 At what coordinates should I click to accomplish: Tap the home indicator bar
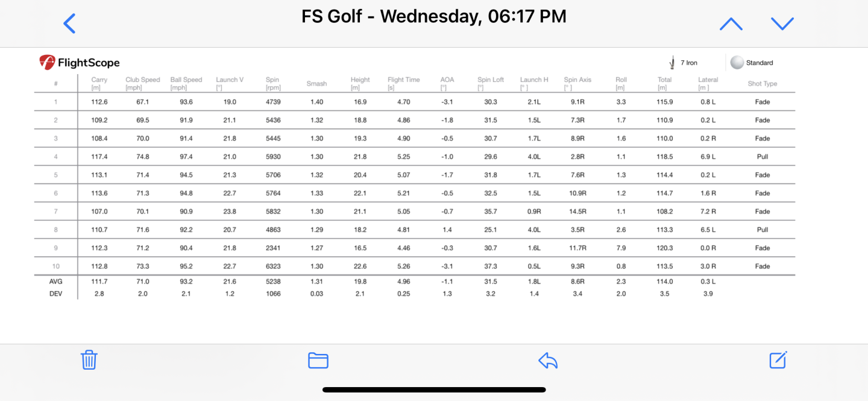tap(434, 390)
